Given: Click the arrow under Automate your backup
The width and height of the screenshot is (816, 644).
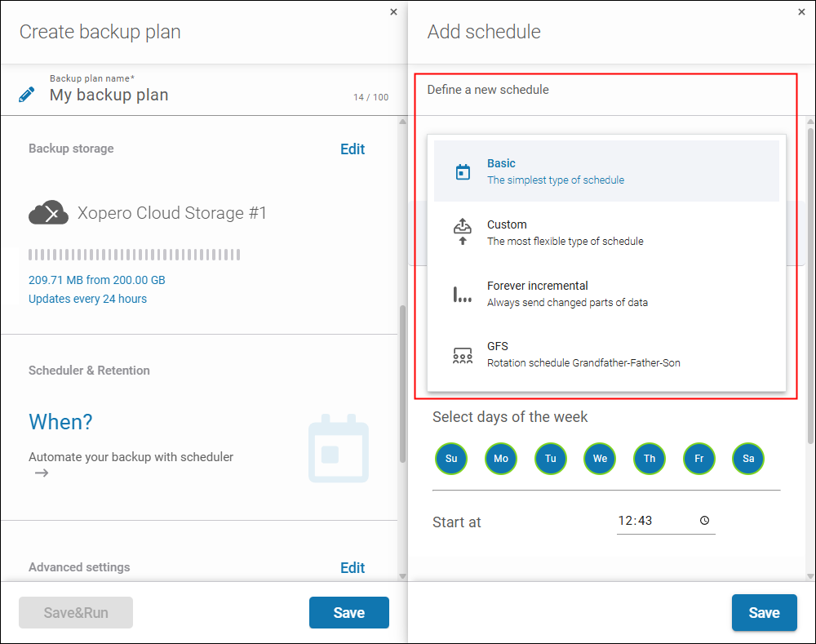Looking at the screenshot, I should point(42,473).
